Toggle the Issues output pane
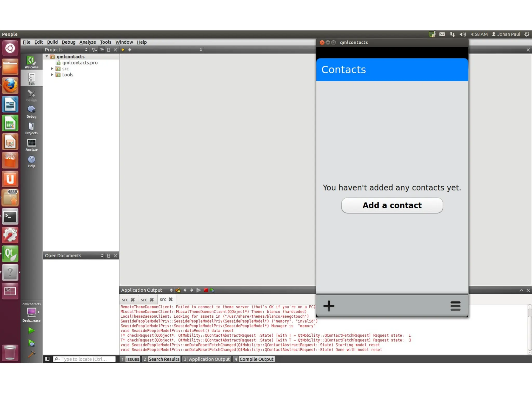 click(130, 359)
